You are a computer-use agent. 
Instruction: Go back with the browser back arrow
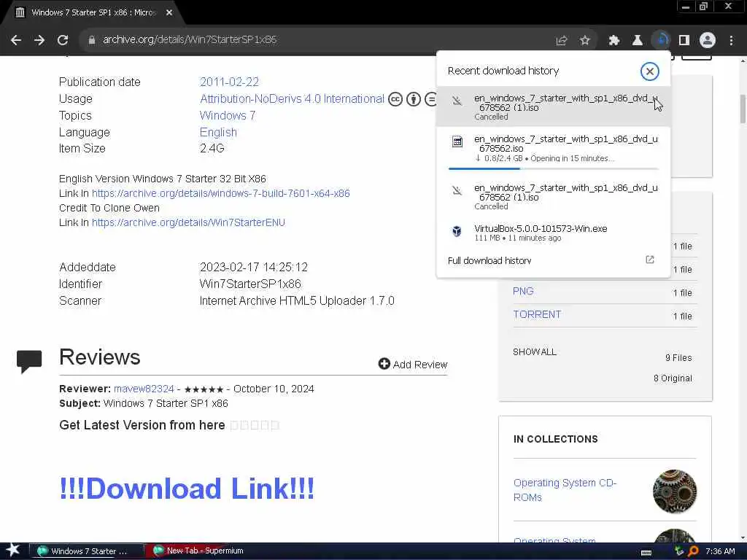click(16, 40)
